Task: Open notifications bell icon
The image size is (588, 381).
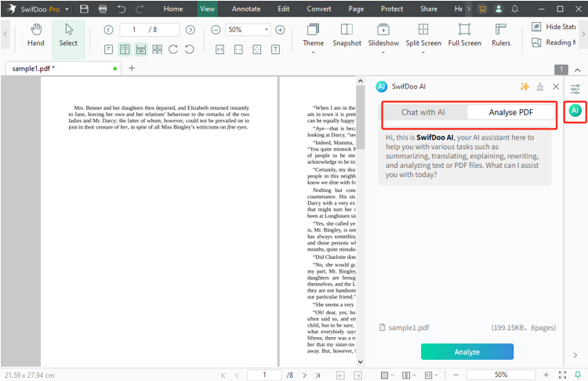Action: click(x=515, y=9)
